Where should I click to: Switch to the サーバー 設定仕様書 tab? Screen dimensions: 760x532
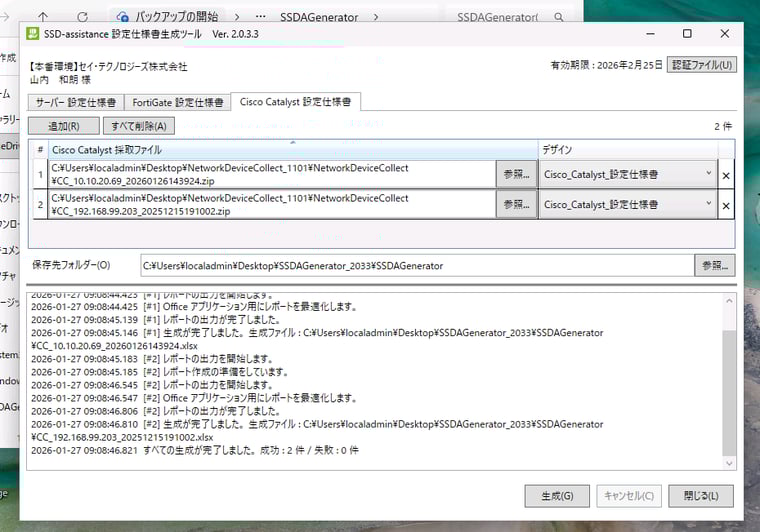point(76,102)
